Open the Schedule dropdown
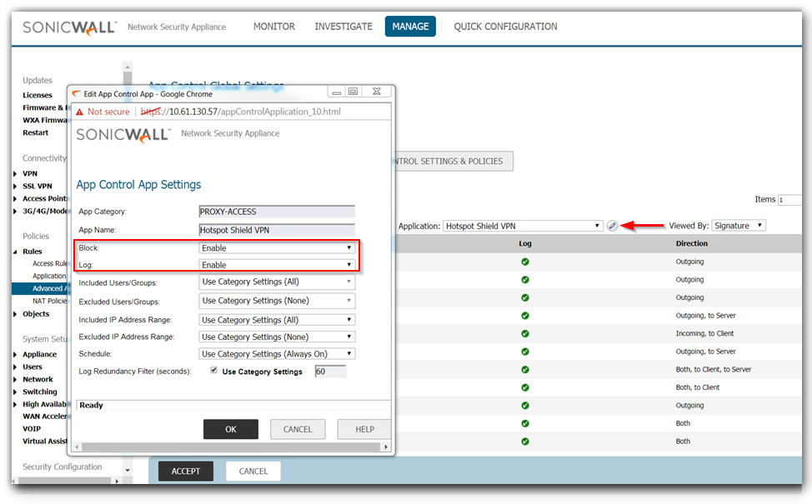Viewport: 812px width, 504px height. [x=277, y=354]
